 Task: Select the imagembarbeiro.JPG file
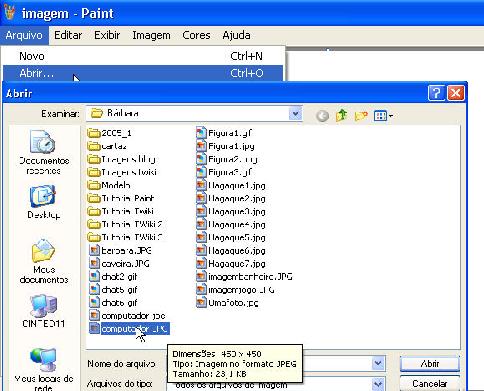244,276
